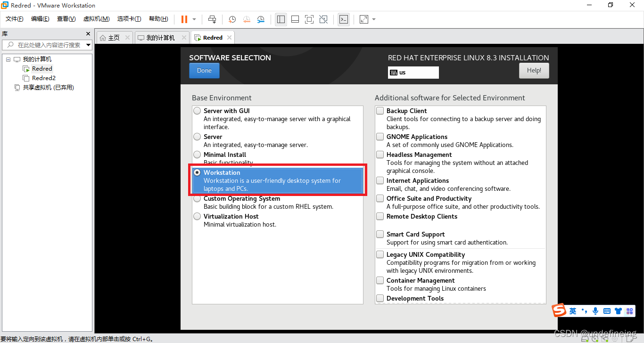This screenshot has width=644, height=343.
Task: Click the Help! button
Action: click(x=534, y=71)
